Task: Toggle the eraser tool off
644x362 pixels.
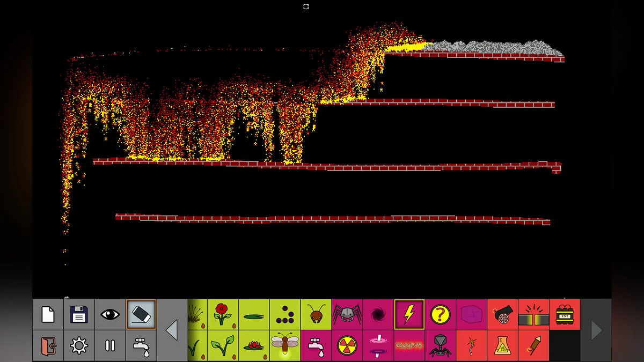Action: [141, 315]
